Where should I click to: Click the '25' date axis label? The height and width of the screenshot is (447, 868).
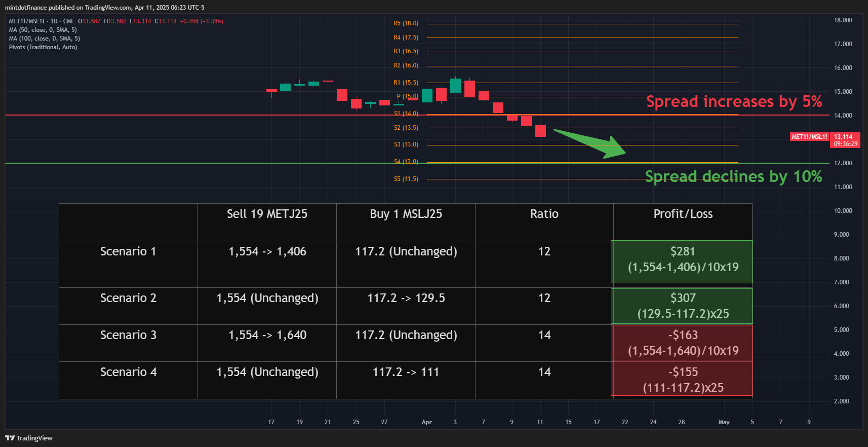pos(356,422)
